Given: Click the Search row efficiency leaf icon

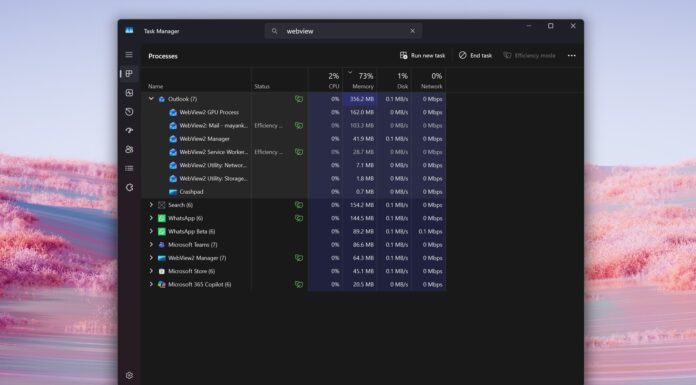Looking at the screenshot, I should [x=299, y=205].
